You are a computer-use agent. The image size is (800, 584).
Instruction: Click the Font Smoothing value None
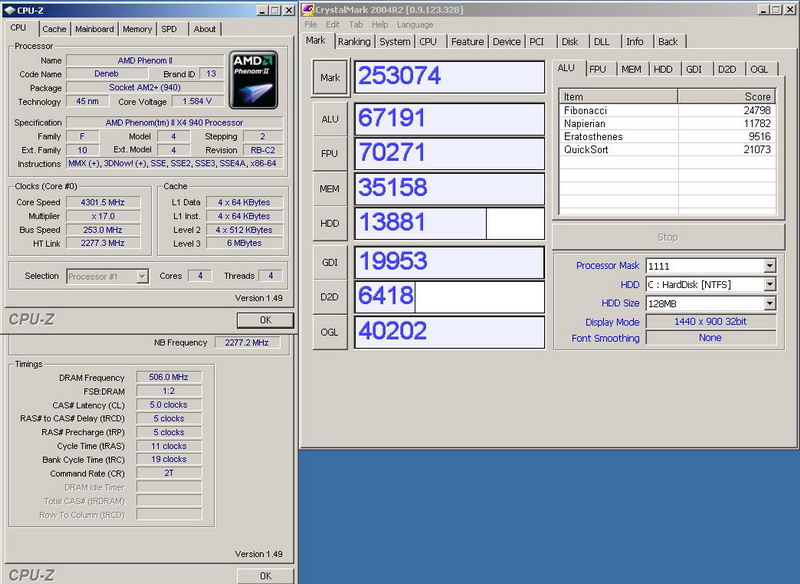(710, 338)
